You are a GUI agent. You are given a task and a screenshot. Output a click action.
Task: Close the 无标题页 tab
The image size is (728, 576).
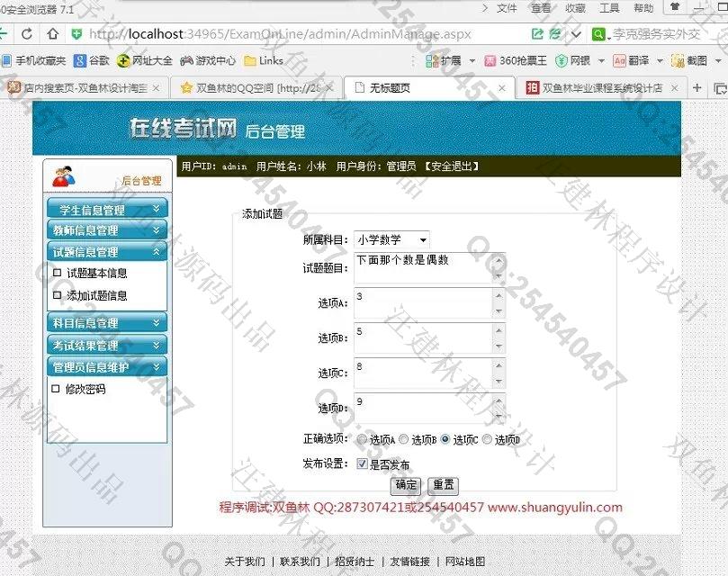tap(502, 88)
